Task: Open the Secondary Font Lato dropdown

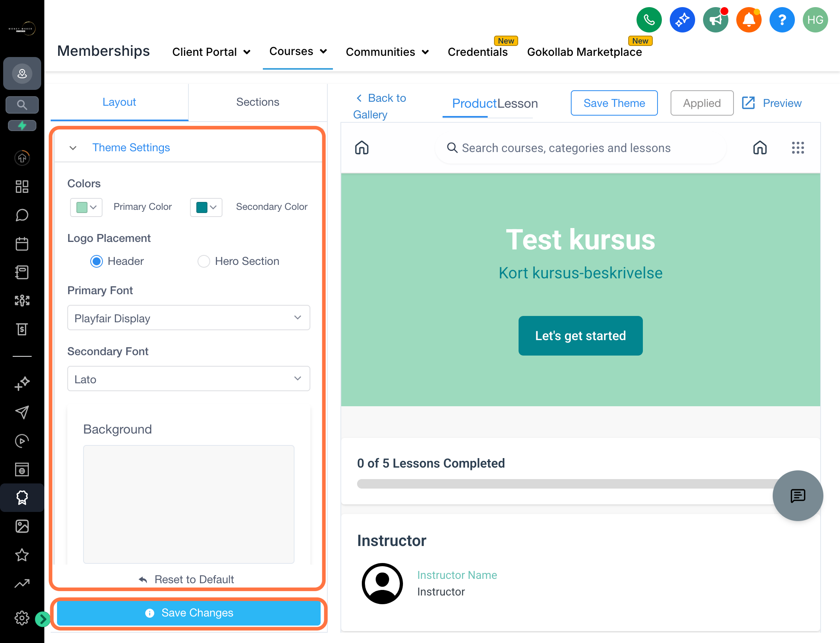Action: click(189, 379)
